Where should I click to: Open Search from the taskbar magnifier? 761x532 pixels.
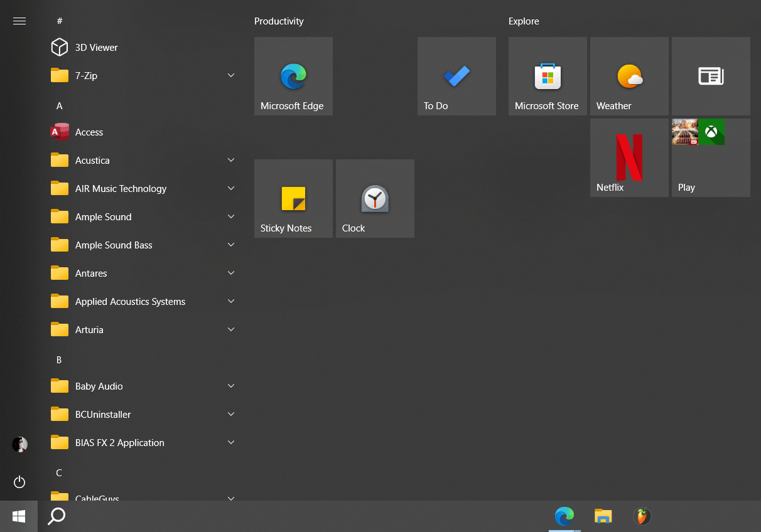57,516
